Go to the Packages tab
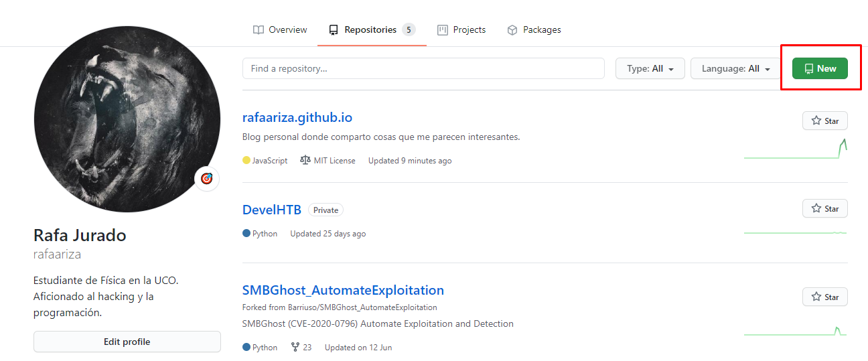The width and height of the screenshot is (868, 361). click(534, 30)
